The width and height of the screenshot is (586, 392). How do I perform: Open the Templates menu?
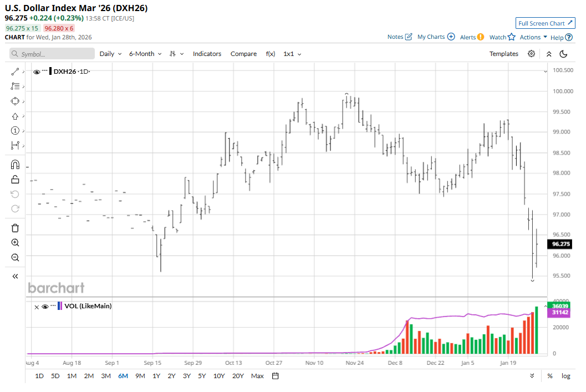point(504,54)
